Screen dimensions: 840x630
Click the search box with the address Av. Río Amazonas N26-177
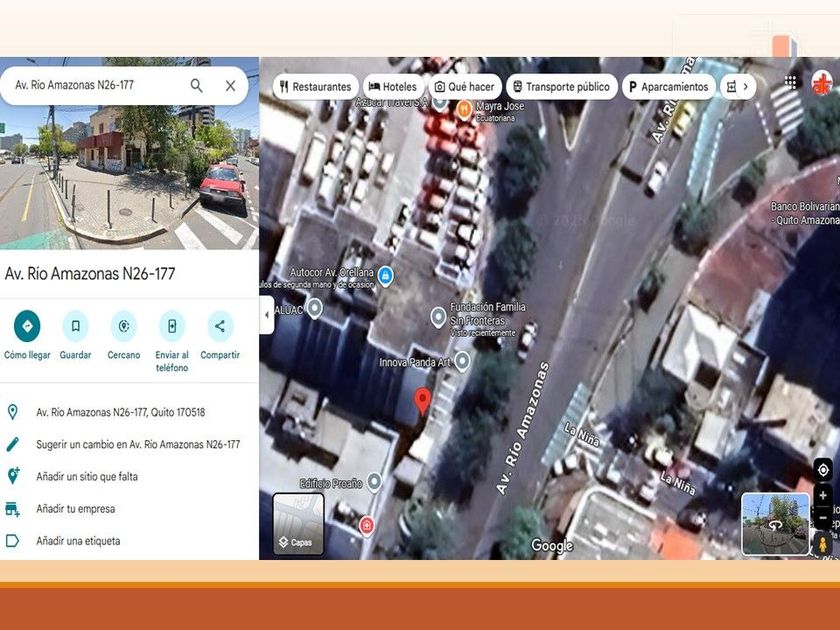[x=124, y=86]
